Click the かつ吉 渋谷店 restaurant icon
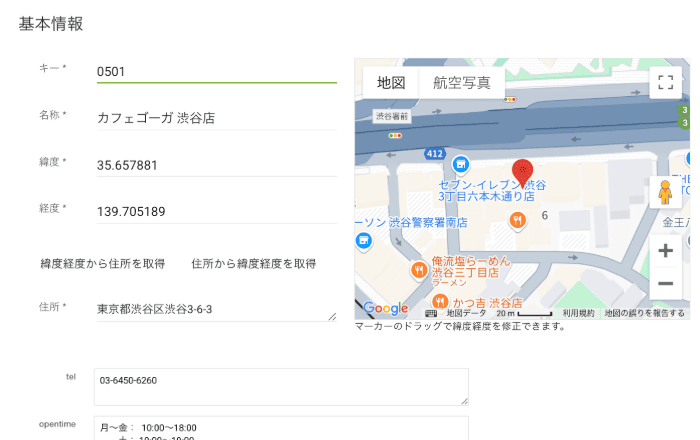The image size is (700, 440). point(440,302)
